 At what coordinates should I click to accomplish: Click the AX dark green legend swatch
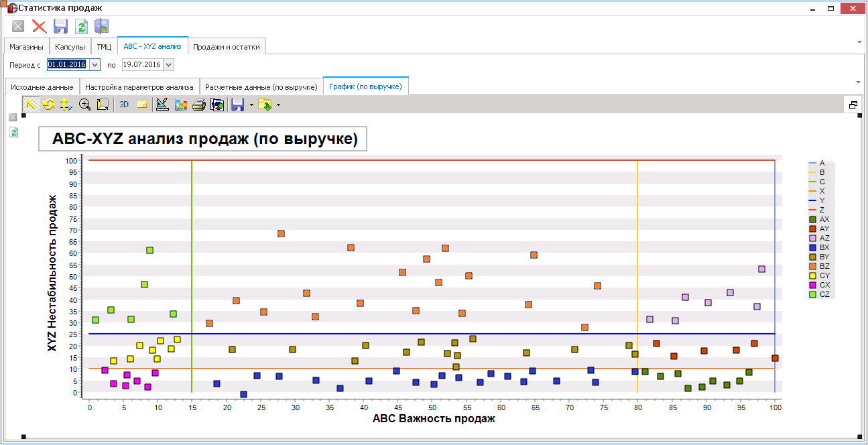point(812,219)
